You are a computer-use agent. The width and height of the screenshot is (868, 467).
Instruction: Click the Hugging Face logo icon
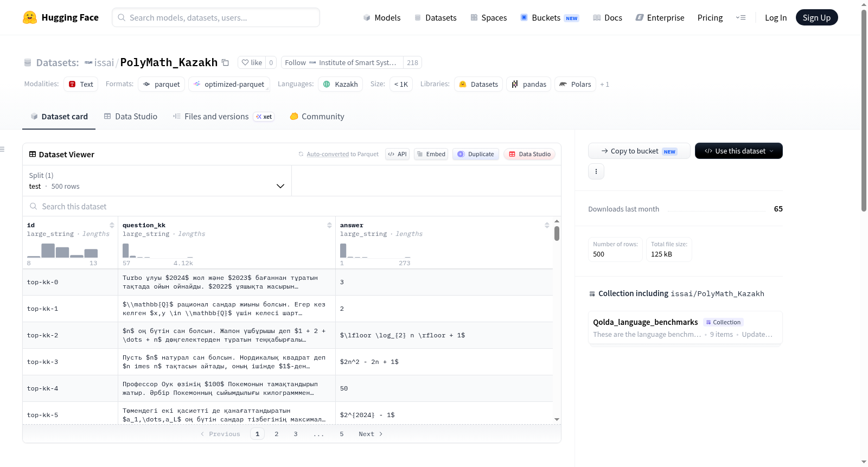tap(30, 17)
